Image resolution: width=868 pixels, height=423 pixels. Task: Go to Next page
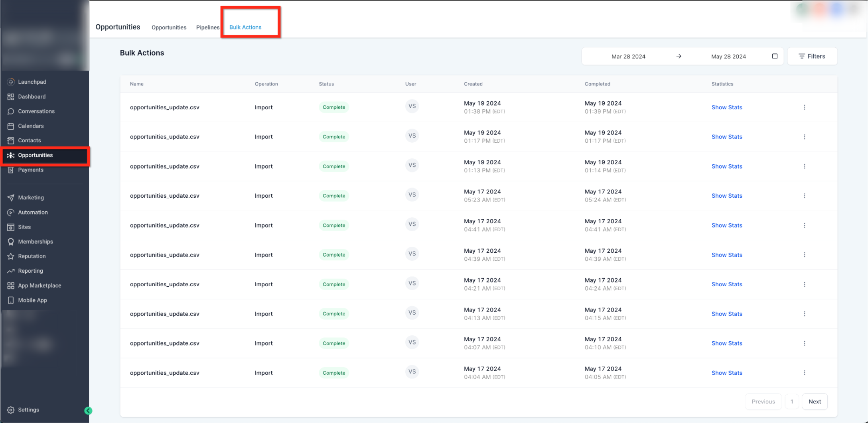point(815,401)
